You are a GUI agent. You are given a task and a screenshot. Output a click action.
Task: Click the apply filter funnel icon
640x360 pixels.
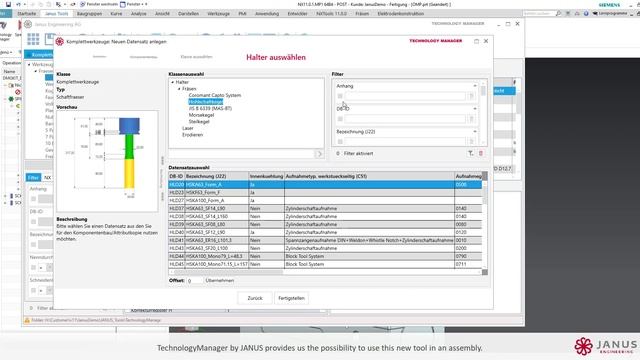click(471, 153)
